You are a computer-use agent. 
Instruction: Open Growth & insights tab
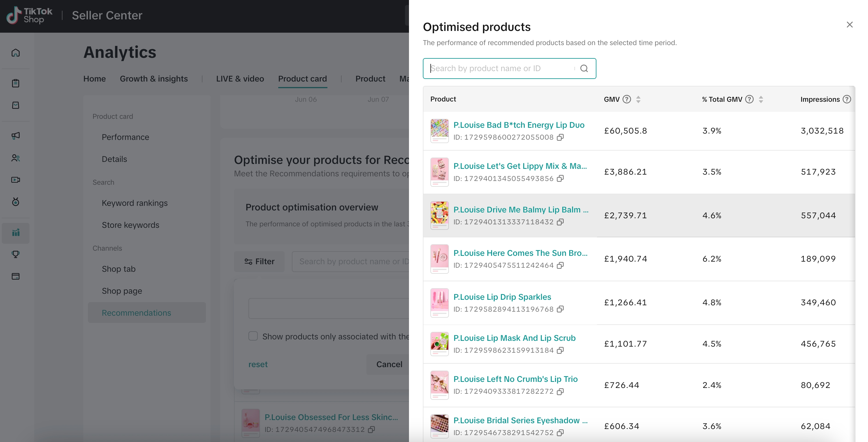[154, 79]
